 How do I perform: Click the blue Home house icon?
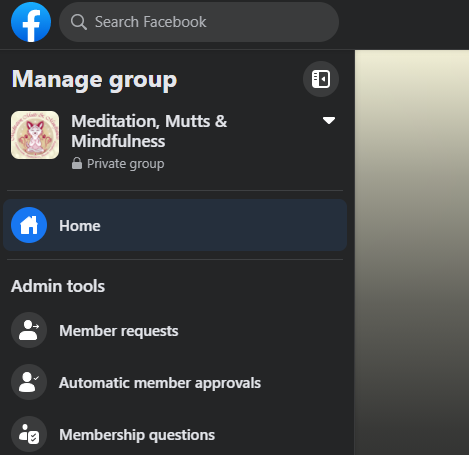coord(29,225)
